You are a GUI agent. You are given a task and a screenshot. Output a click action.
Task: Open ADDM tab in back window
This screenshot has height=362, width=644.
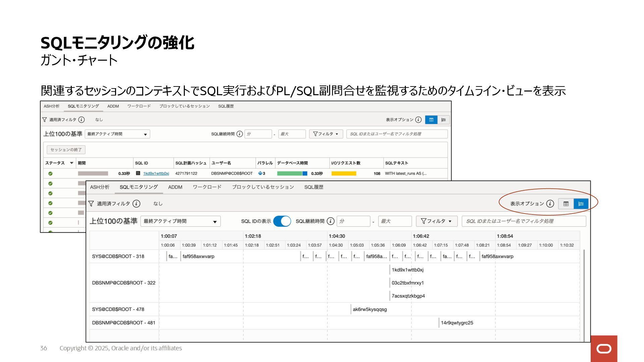(x=113, y=106)
